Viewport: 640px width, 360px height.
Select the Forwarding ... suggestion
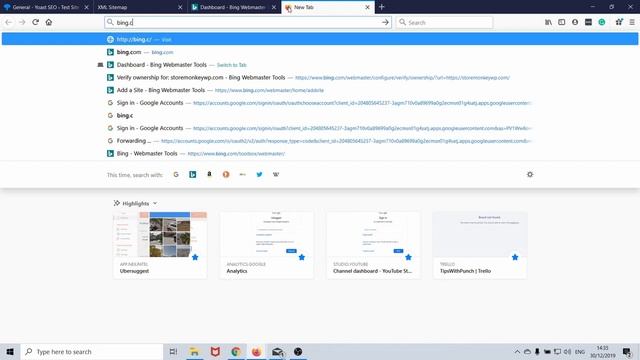320,140
